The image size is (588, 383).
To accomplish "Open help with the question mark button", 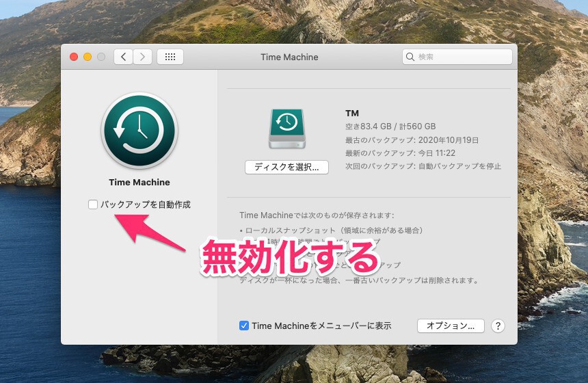I will coord(498,326).
